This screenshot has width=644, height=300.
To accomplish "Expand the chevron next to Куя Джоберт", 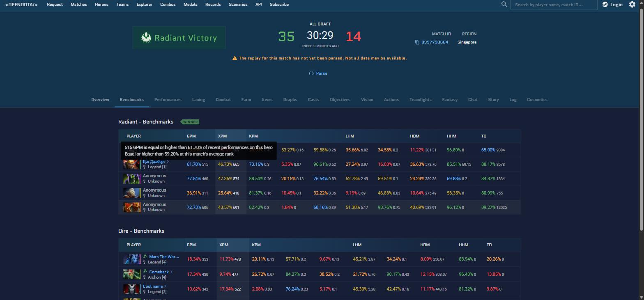I will pyautogui.click(x=168, y=162).
